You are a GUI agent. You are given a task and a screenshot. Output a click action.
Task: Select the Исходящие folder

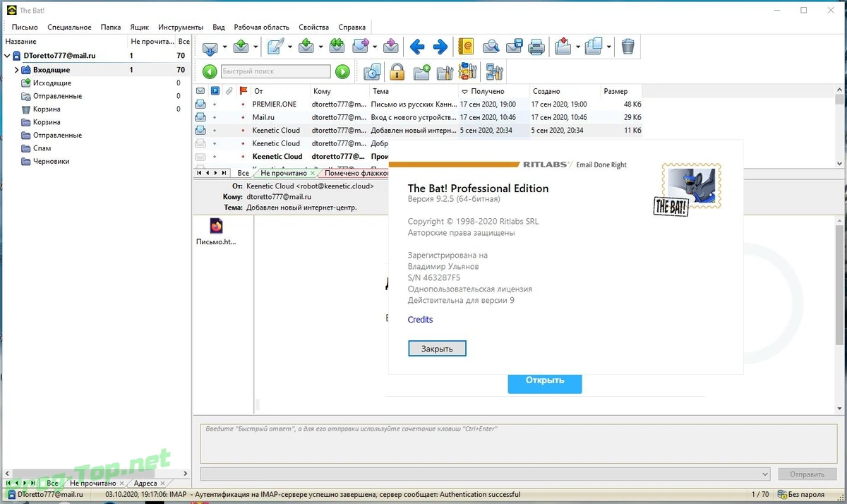[52, 83]
